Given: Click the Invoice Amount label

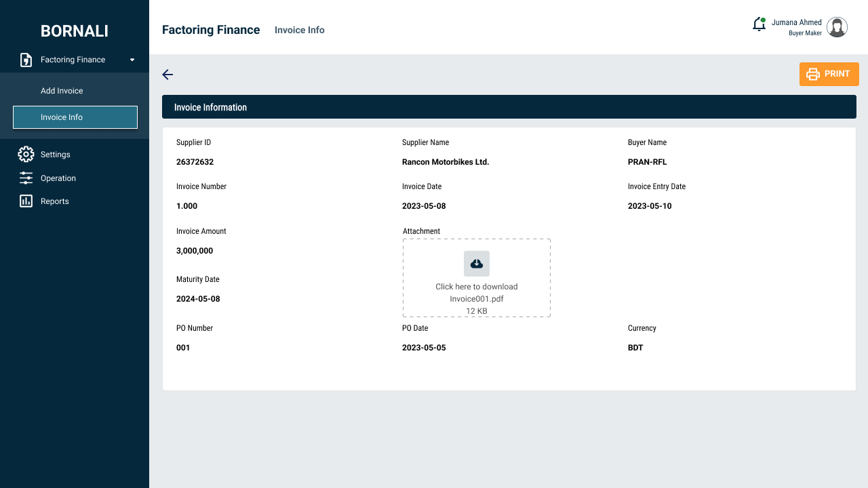Looking at the screenshot, I should click(201, 231).
